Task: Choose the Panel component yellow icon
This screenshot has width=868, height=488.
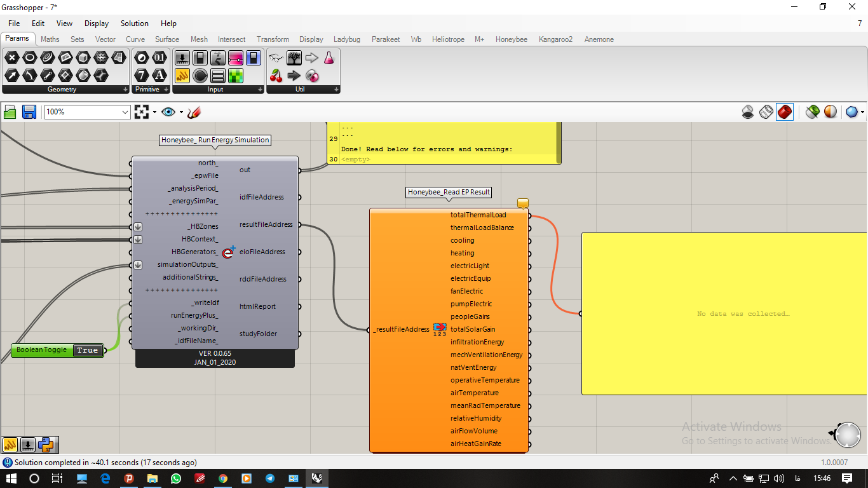Action: click(x=182, y=76)
